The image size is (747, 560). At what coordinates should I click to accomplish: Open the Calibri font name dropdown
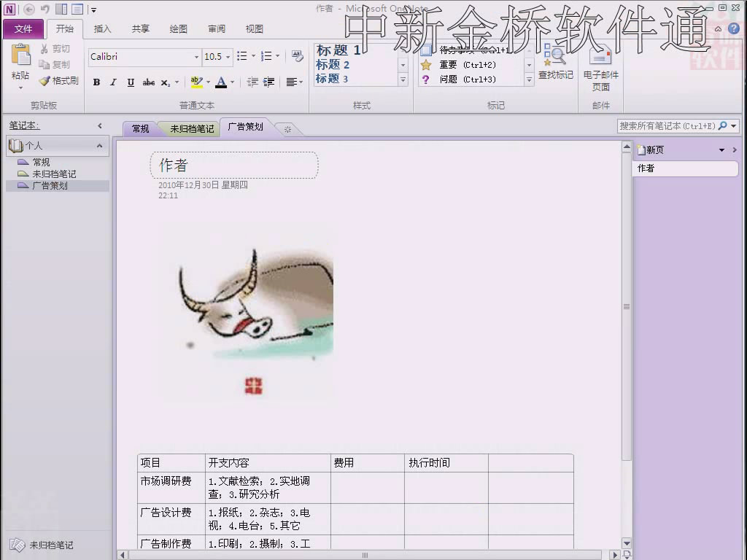coord(196,57)
